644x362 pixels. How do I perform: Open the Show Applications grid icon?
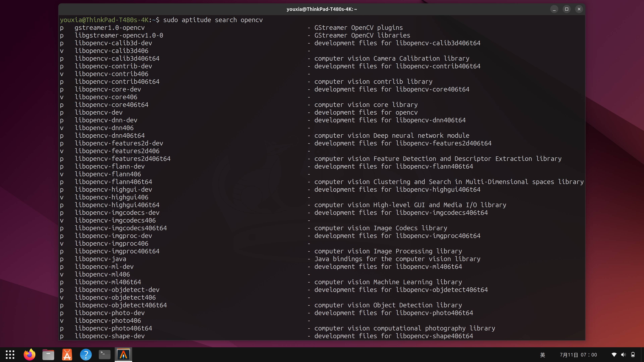(10, 354)
